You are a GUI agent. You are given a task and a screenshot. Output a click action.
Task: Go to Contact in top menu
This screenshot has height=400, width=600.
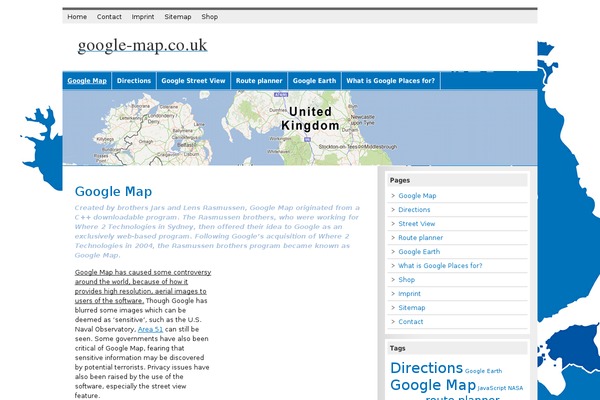(x=109, y=17)
